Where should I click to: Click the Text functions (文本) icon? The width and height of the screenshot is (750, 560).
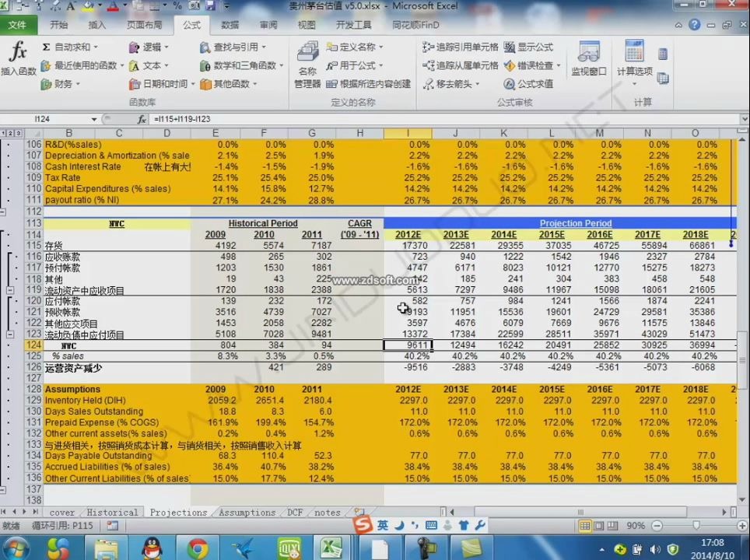click(145, 65)
